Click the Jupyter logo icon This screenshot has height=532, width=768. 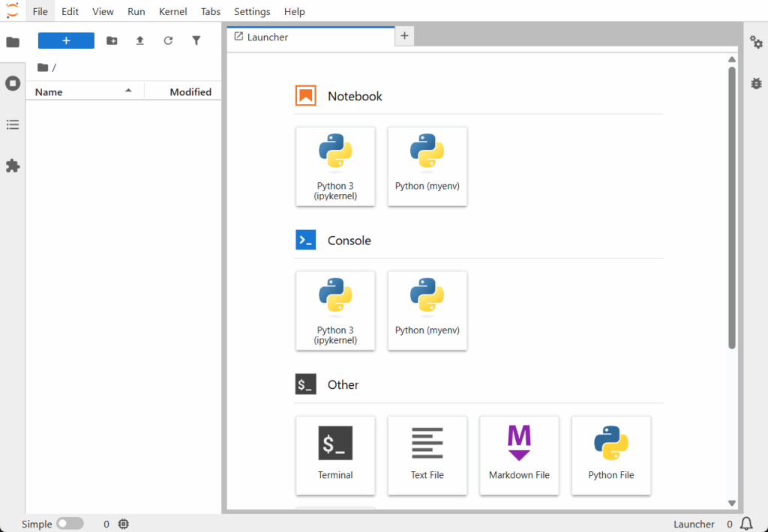tap(13, 10)
